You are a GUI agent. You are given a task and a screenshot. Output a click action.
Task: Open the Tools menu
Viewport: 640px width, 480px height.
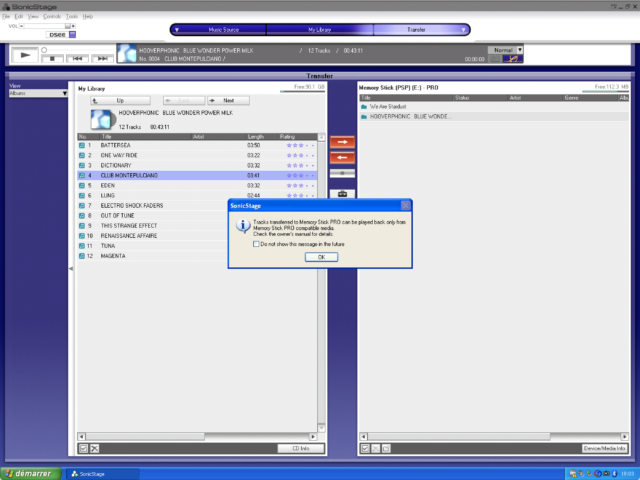pyautogui.click(x=72, y=16)
